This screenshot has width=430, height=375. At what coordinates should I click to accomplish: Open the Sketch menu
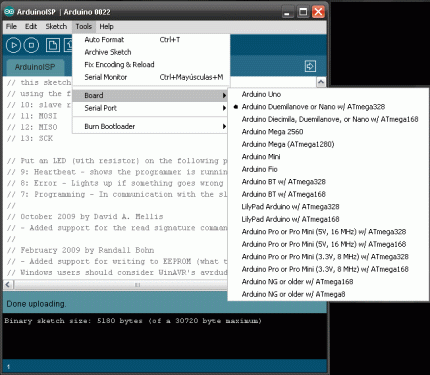click(x=56, y=26)
